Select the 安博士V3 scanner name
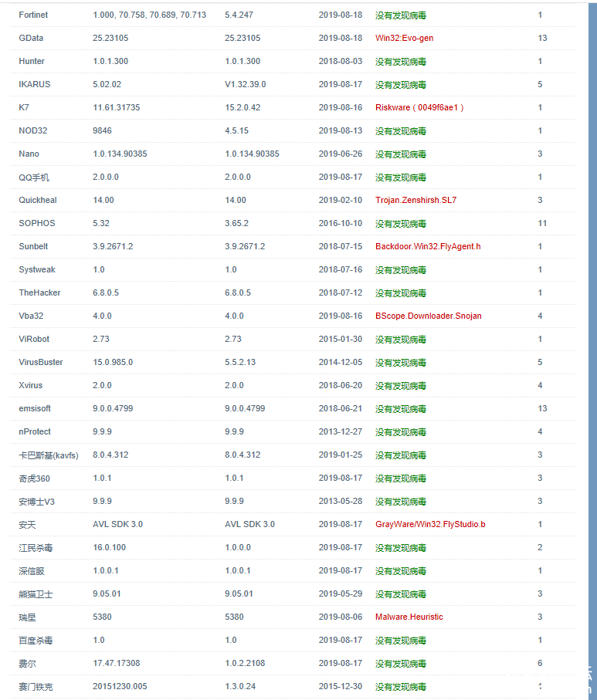 coord(36,502)
